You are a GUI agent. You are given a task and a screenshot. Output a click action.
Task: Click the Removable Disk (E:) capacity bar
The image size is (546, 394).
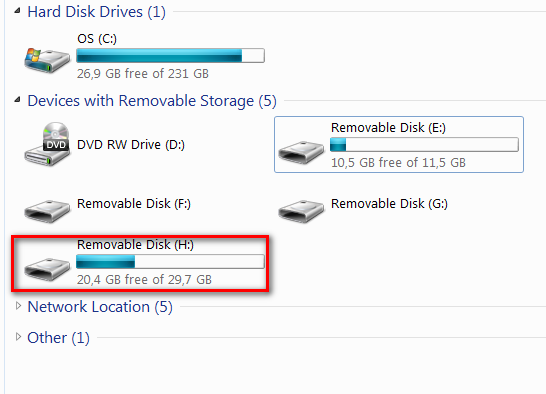(424, 144)
